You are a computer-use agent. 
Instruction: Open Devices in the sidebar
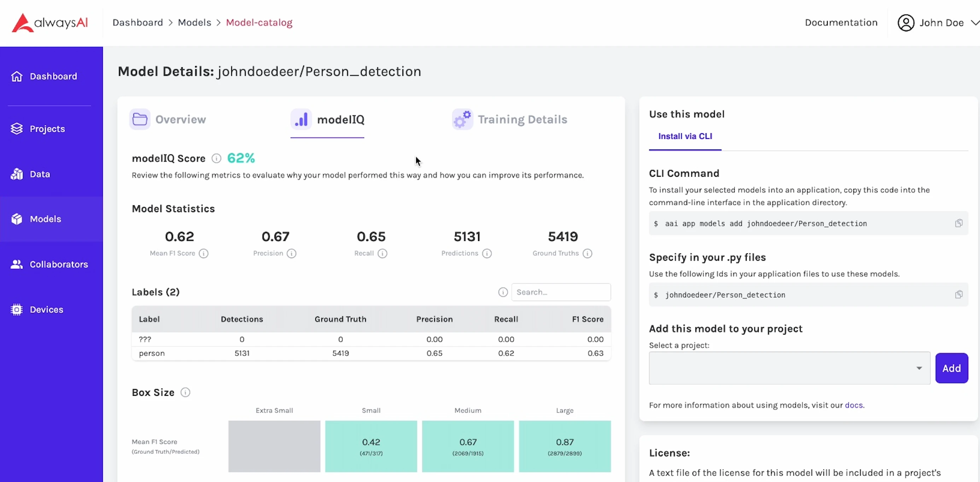(46, 310)
